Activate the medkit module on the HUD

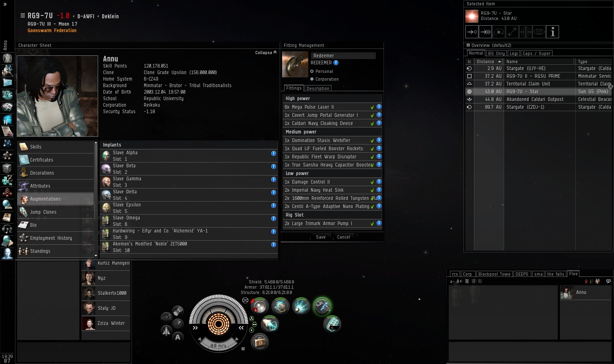[259, 342]
